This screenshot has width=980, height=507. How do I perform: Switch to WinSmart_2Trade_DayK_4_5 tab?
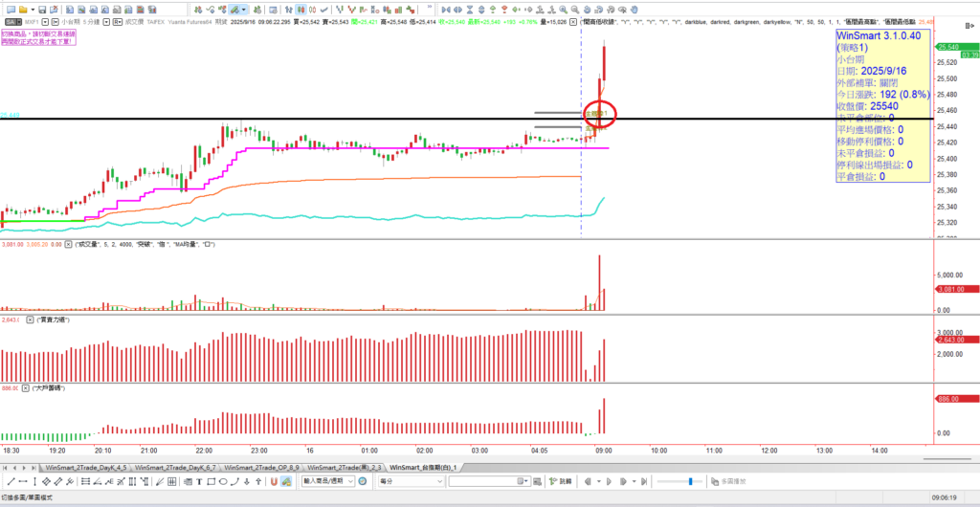[x=84, y=467]
